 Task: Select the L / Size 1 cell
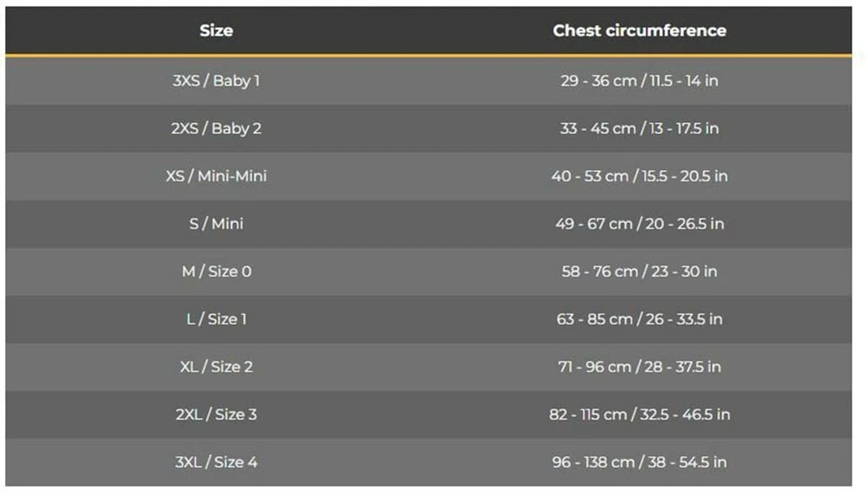(x=216, y=319)
